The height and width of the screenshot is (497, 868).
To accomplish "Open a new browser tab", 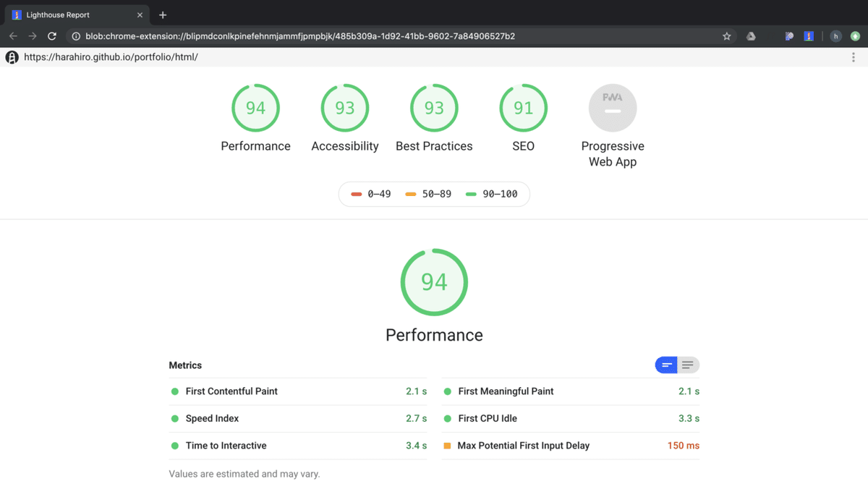I will point(163,15).
